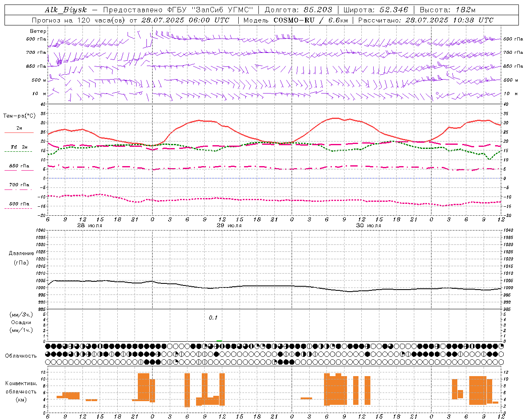Click the 500 гПа temperature legend dotted sample
Viewport: 525px width, 420px height.
point(18,208)
